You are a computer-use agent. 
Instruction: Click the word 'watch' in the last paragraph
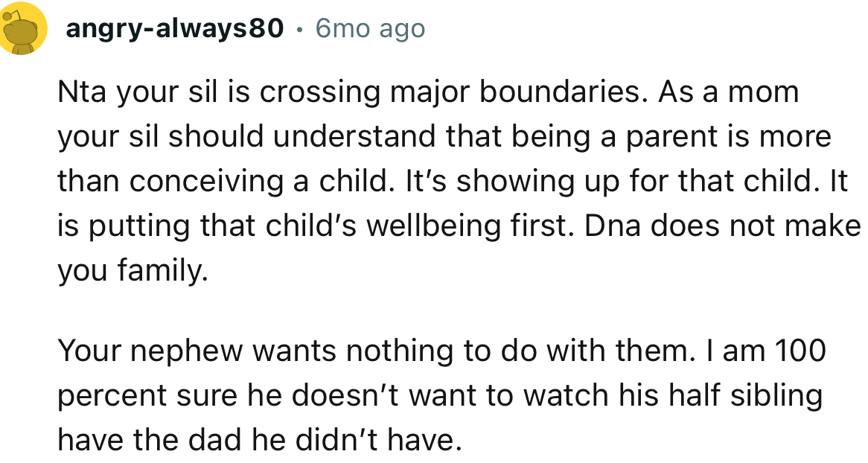tap(566, 395)
